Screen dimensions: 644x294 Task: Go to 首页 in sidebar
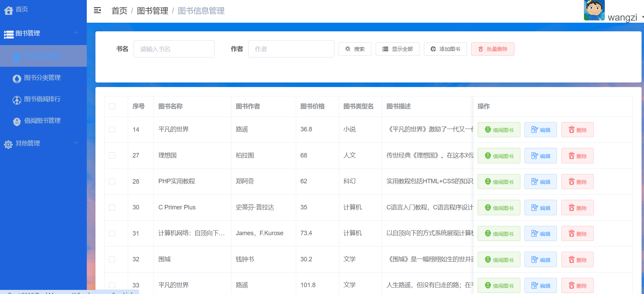pyautogui.click(x=43, y=10)
